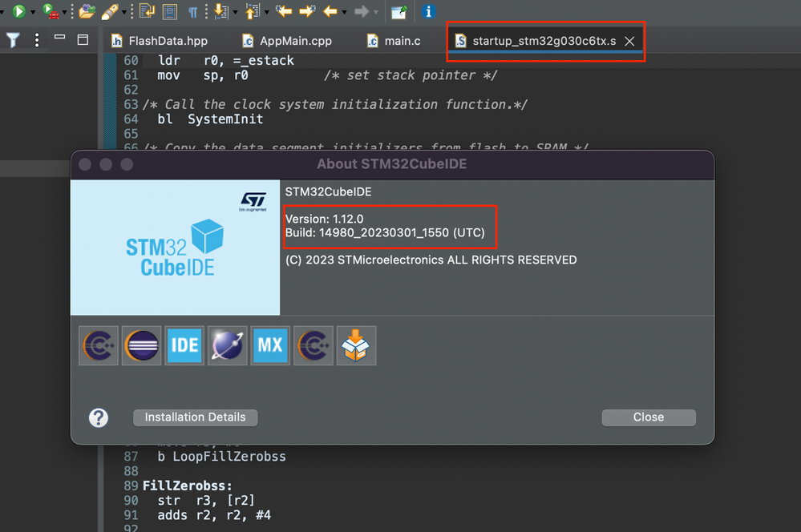Click the Last Edit Location icon
The height and width of the screenshot is (532, 801).
(284, 10)
